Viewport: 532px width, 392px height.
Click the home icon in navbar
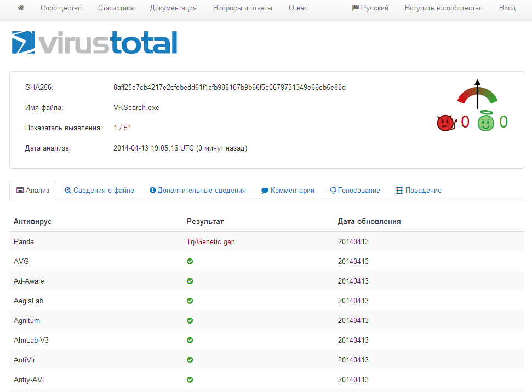click(x=21, y=8)
